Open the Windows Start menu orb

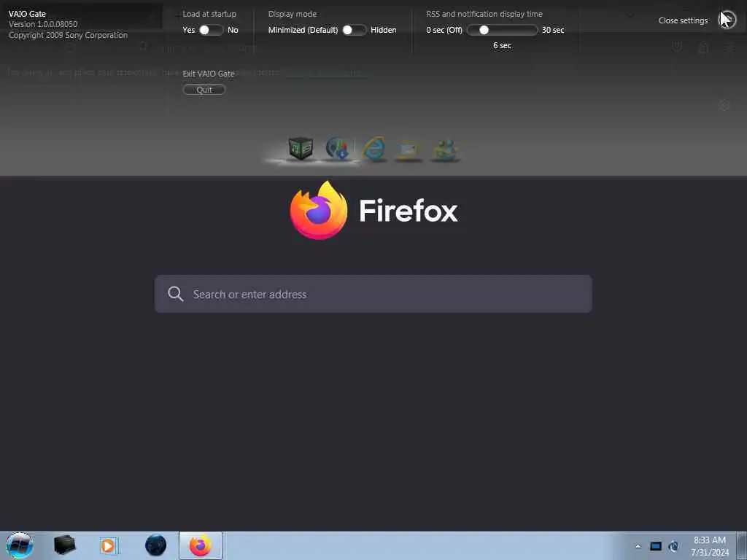20,545
